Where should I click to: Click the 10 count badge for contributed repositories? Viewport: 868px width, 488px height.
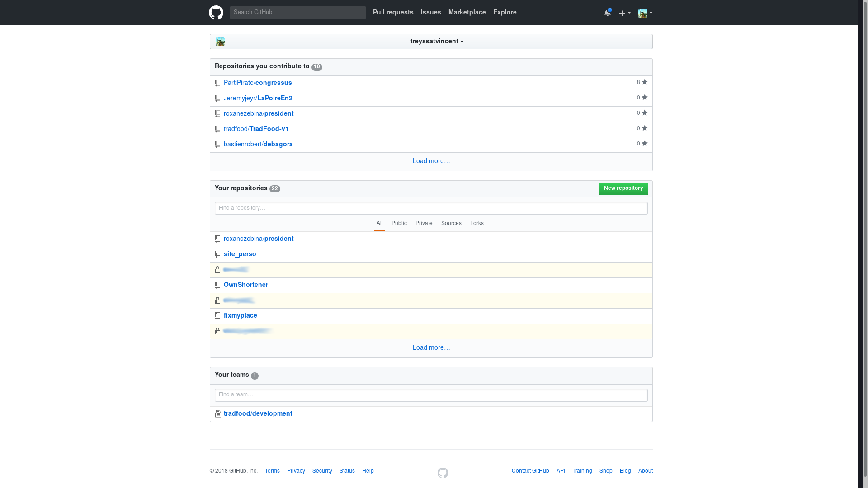click(x=317, y=67)
